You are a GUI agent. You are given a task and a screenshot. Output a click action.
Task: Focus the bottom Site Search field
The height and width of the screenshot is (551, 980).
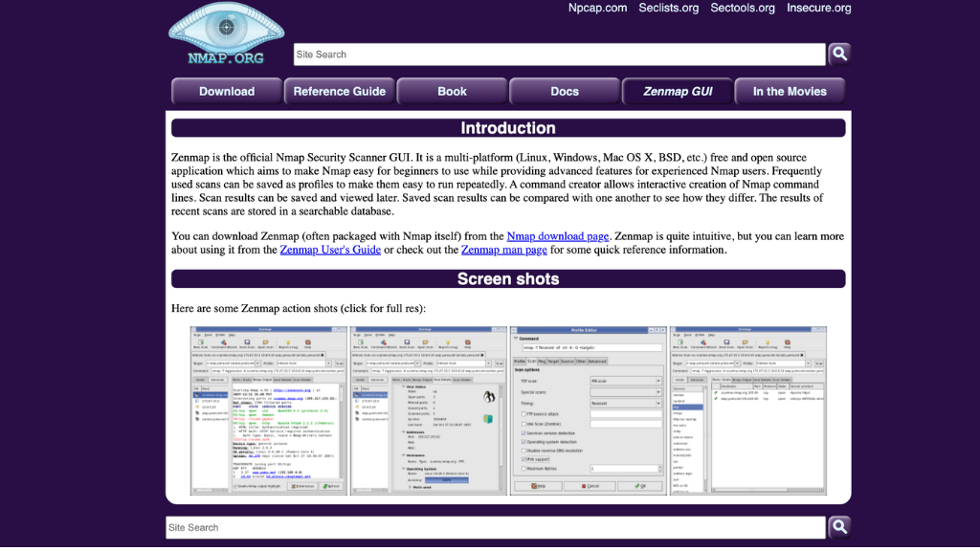pos(496,527)
